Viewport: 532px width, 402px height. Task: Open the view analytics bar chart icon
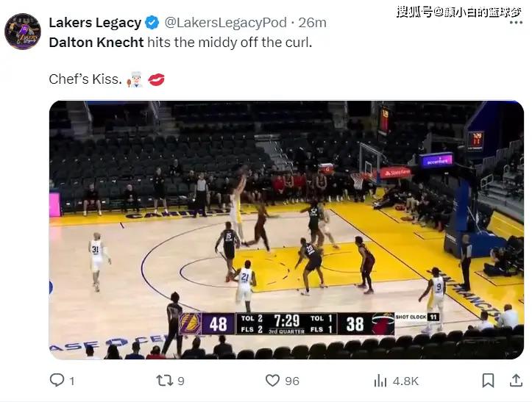[380, 380]
